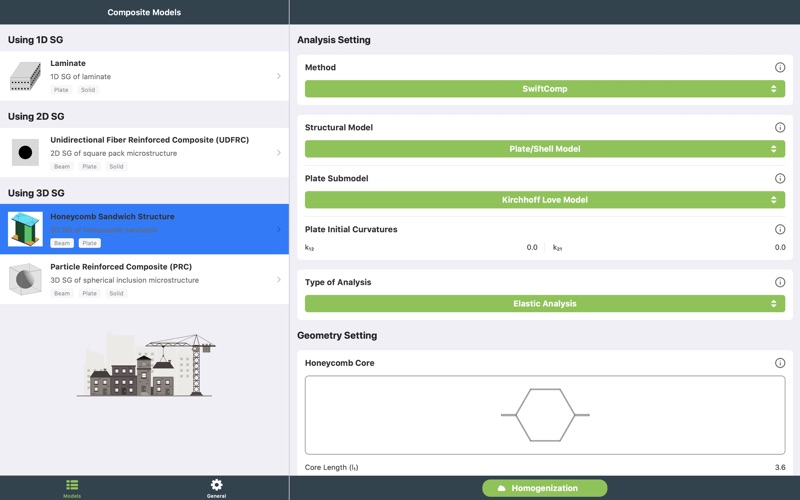
Task: Open info for Structural Model
Action: (x=780, y=128)
